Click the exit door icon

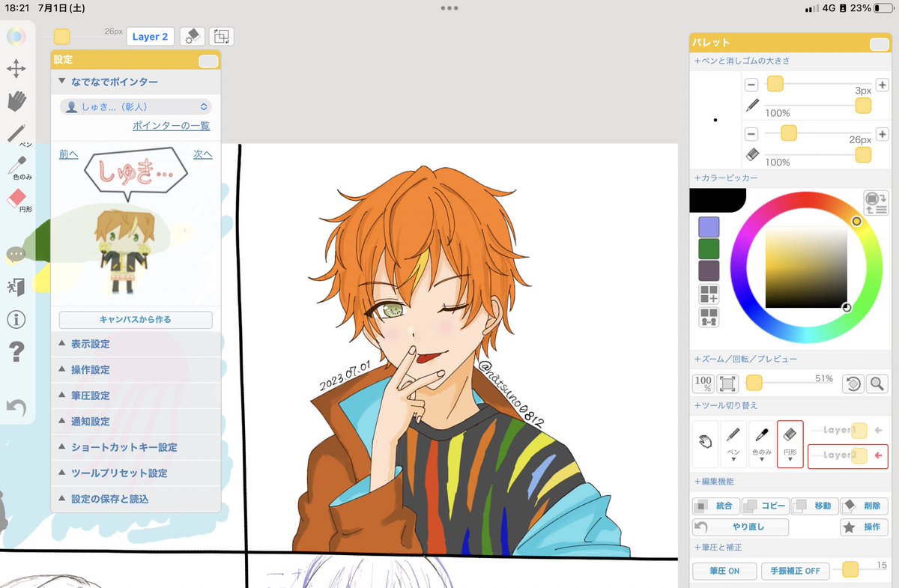[x=16, y=286]
